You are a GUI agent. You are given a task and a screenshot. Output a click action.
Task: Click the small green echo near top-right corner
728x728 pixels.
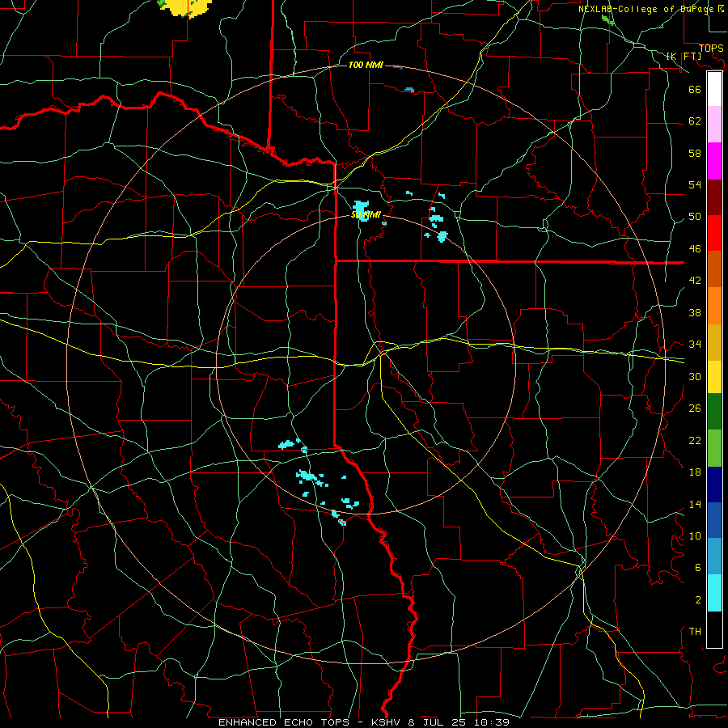click(x=607, y=19)
